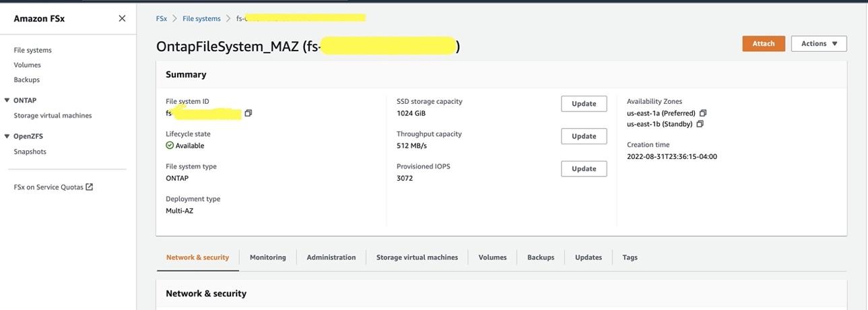
Task: Open Backups in sidebar
Action: [x=27, y=80]
